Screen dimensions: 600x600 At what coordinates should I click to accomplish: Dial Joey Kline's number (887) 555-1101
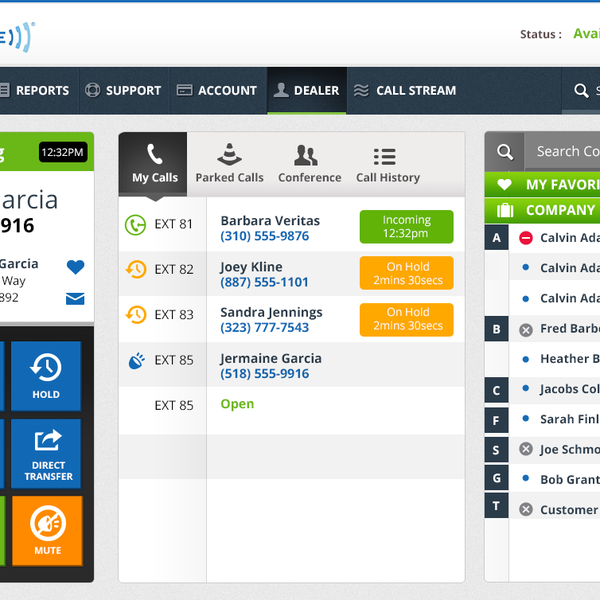[264, 282]
